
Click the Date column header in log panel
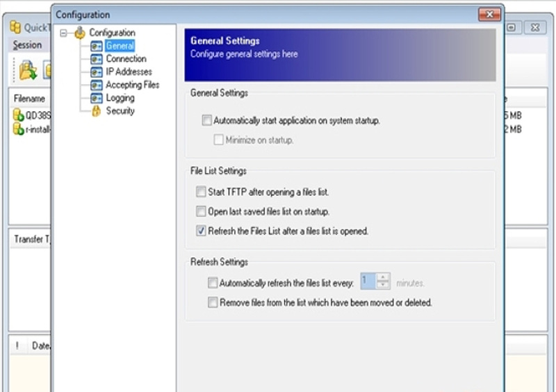click(x=41, y=346)
